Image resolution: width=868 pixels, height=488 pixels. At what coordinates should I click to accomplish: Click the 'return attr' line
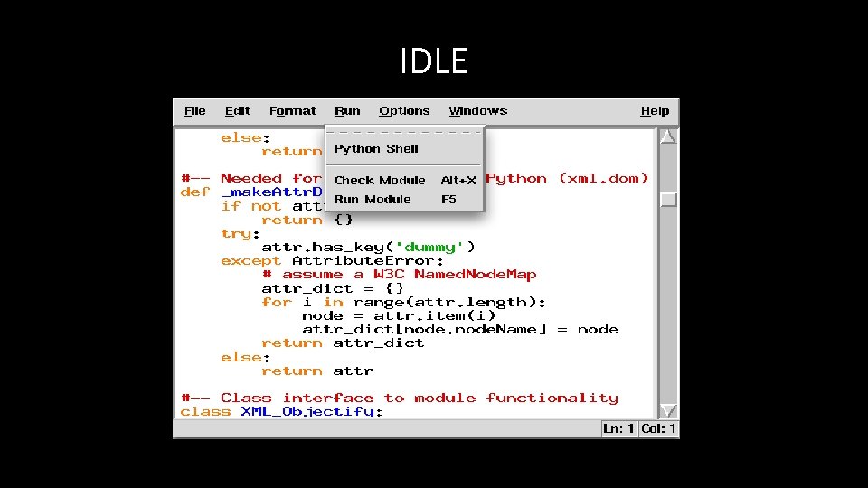click(x=317, y=371)
